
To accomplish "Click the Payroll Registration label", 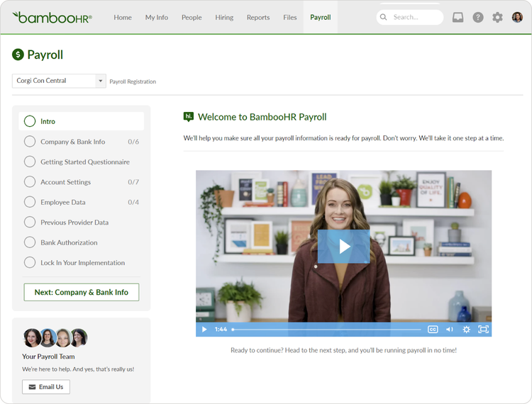I will coord(133,82).
